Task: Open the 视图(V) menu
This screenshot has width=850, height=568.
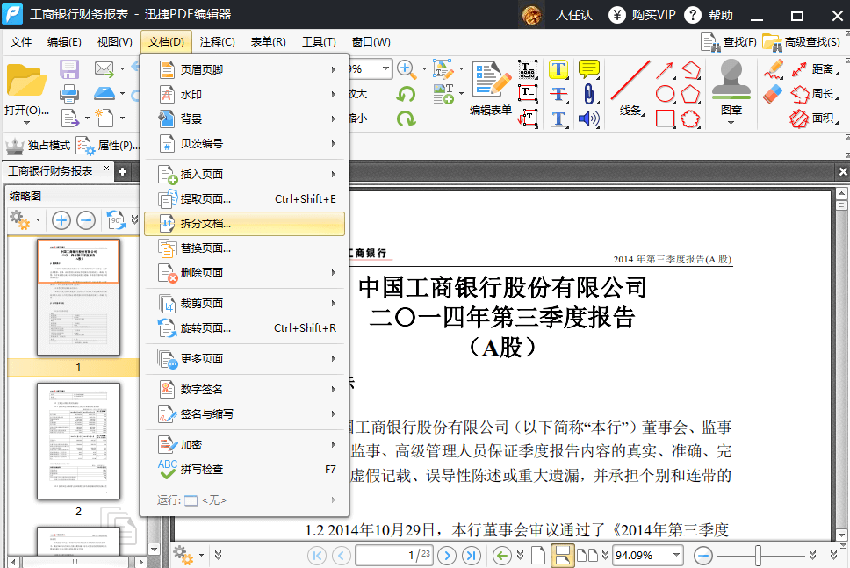Action: (114, 42)
